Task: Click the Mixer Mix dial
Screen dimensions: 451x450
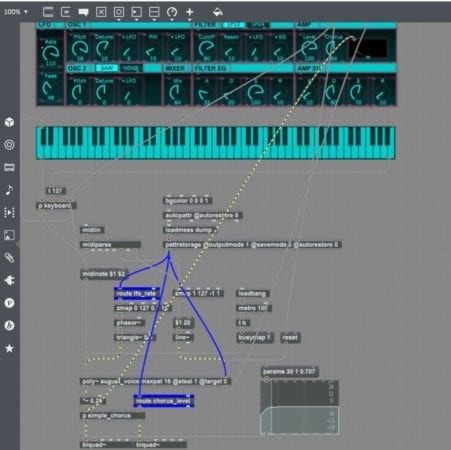Action: [177, 92]
